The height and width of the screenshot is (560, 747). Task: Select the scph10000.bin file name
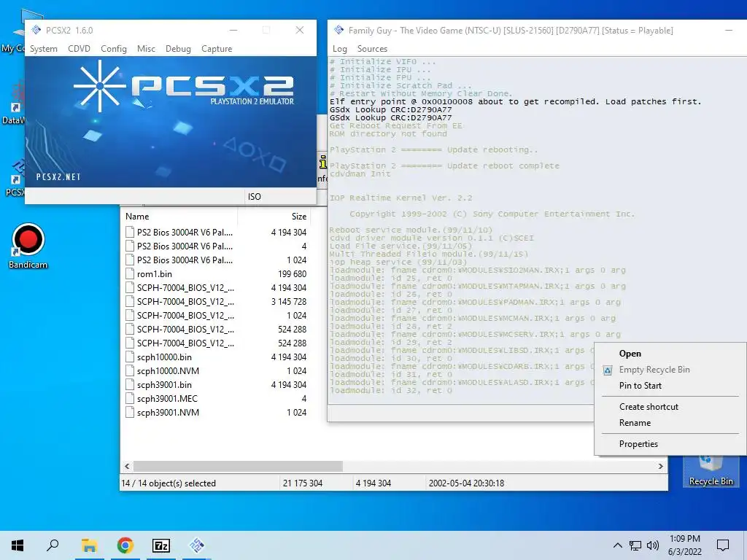pyautogui.click(x=164, y=357)
